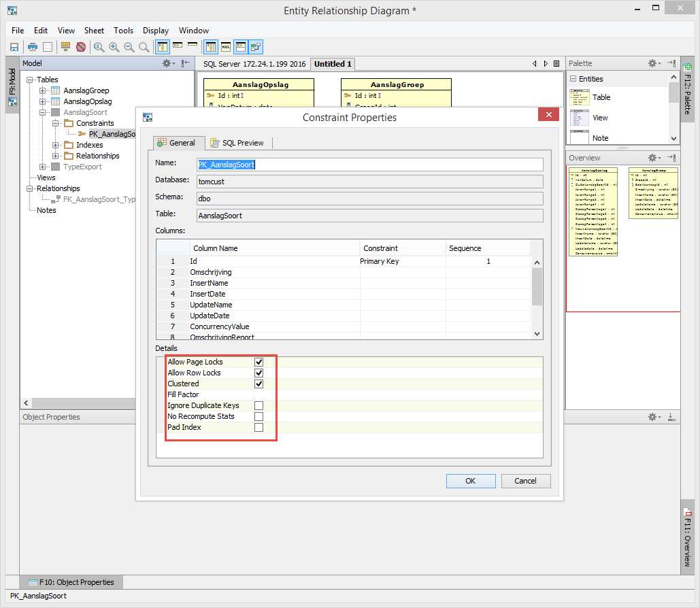Image resolution: width=700 pixels, height=608 pixels.
Task: Expand the Indexes folder in the tree
Action: pos(56,145)
